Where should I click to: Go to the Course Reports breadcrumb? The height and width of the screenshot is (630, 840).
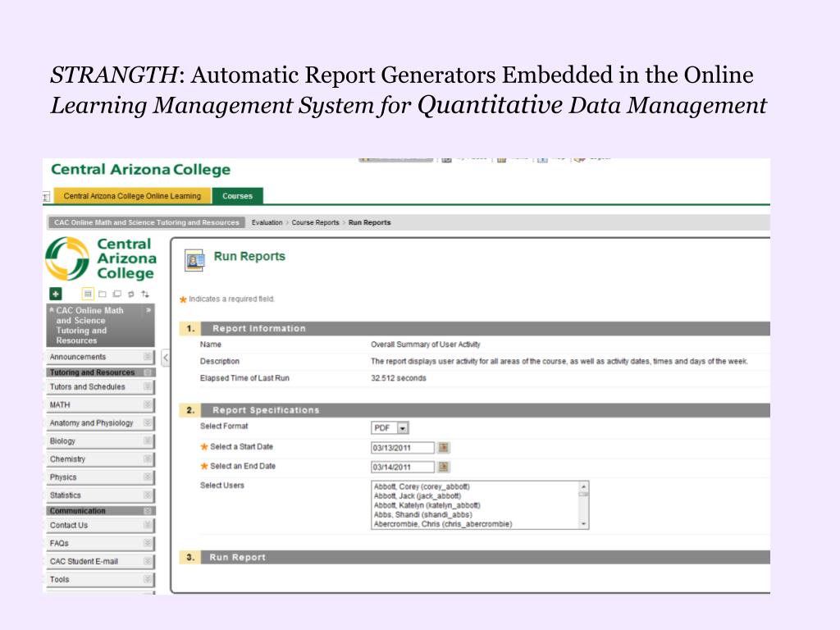coord(316,222)
